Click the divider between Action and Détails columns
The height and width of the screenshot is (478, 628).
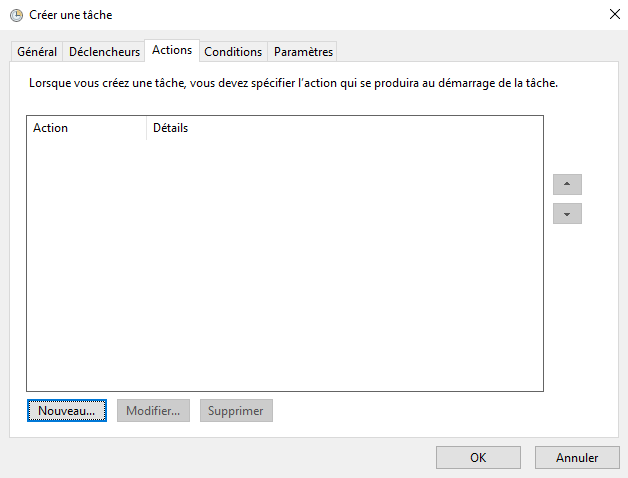[x=146, y=128]
